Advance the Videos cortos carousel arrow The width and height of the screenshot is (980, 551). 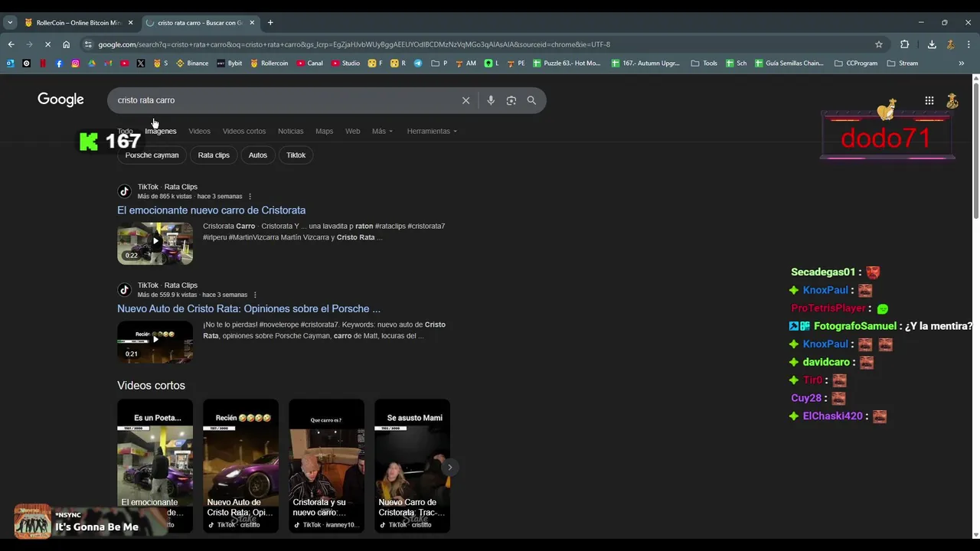pos(450,468)
